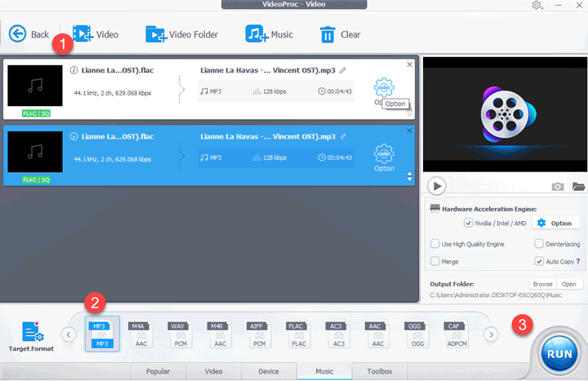This screenshot has width=588, height=381.
Task: Select the AAC format
Action: point(377,334)
